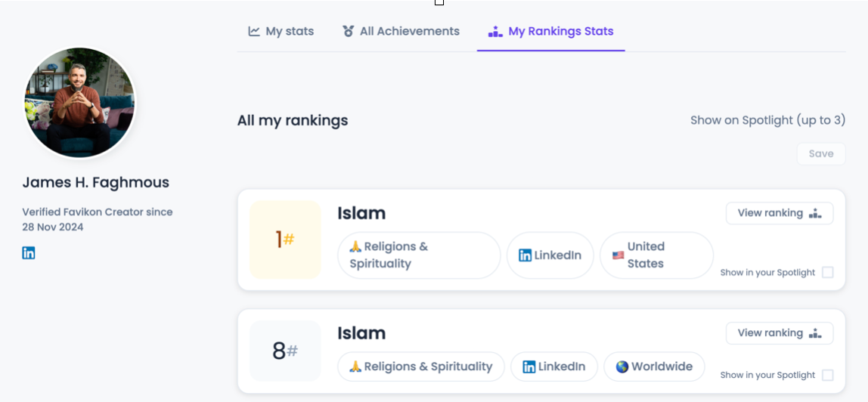
Task: Click the chart icon beside My stats
Action: click(254, 32)
